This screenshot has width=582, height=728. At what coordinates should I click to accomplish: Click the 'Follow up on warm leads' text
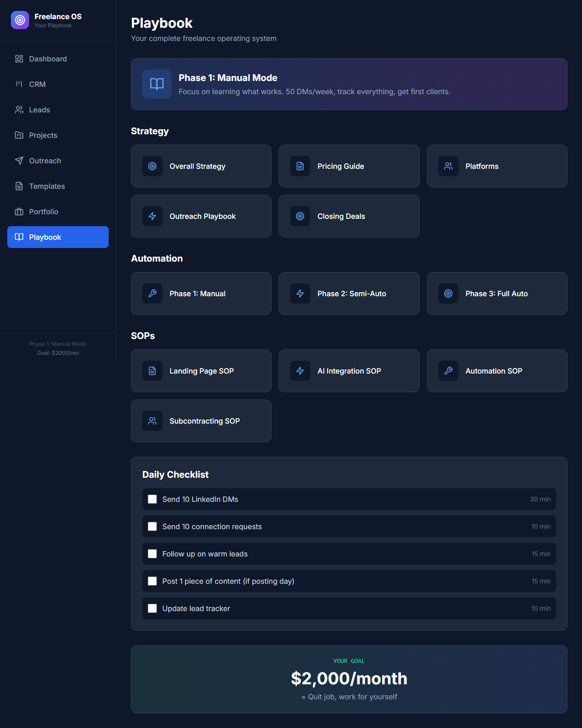coord(205,554)
